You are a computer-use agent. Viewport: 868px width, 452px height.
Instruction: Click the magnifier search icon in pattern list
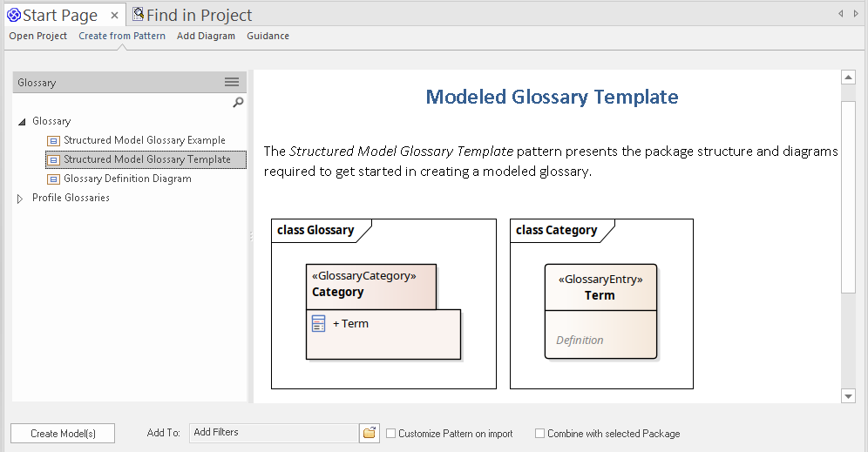coord(238,103)
